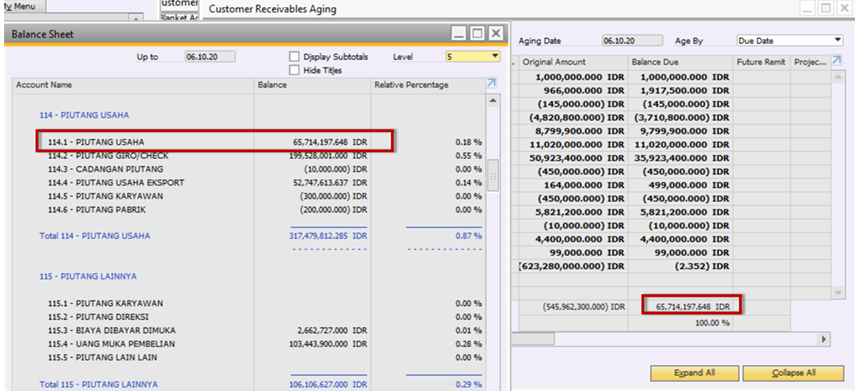Select the My Menu tab
855x391 pixels.
click(x=23, y=7)
